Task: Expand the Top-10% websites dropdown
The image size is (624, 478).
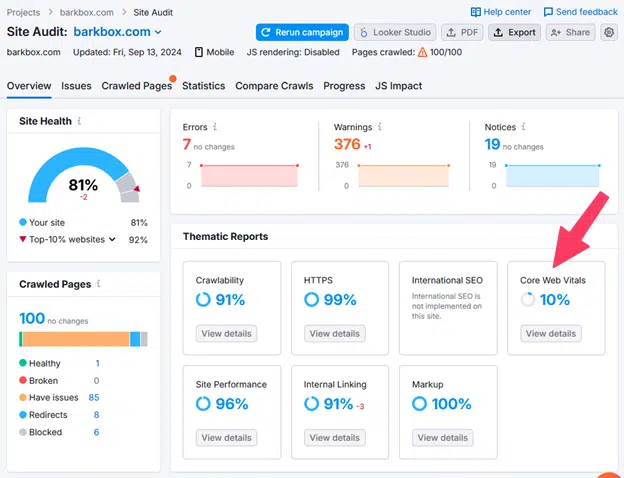Action: pyautogui.click(x=113, y=240)
